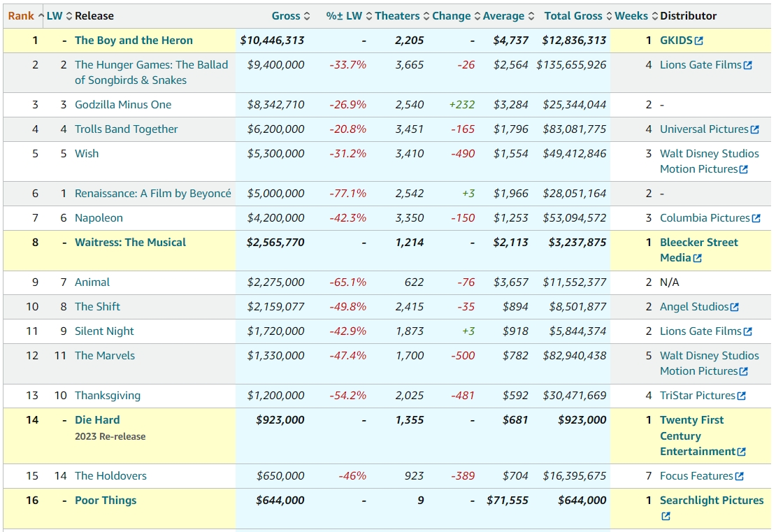Select the Distributor column header
The width and height of the screenshot is (776, 532).
tap(688, 16)
